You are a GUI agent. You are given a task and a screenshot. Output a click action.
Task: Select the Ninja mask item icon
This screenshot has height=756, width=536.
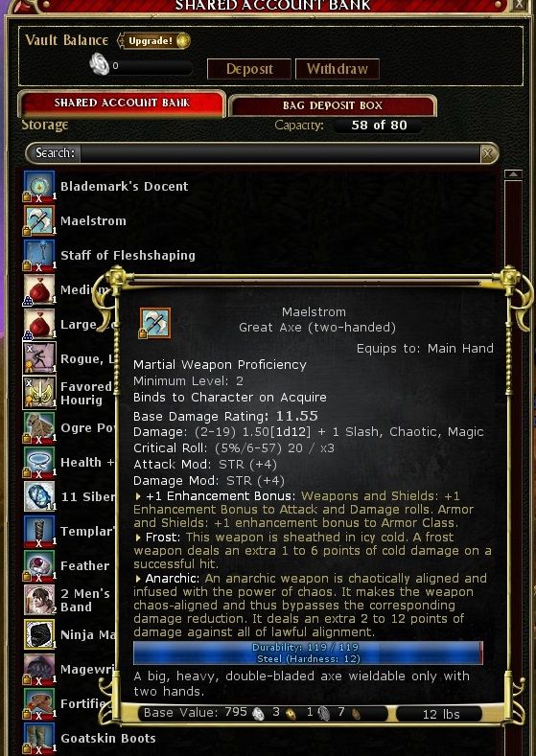39,634
